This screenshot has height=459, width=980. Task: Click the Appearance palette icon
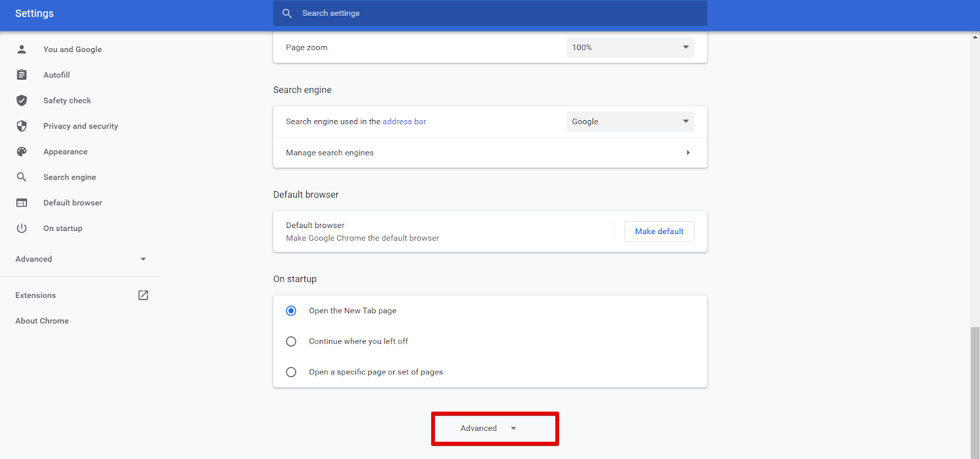pos(21,151)
